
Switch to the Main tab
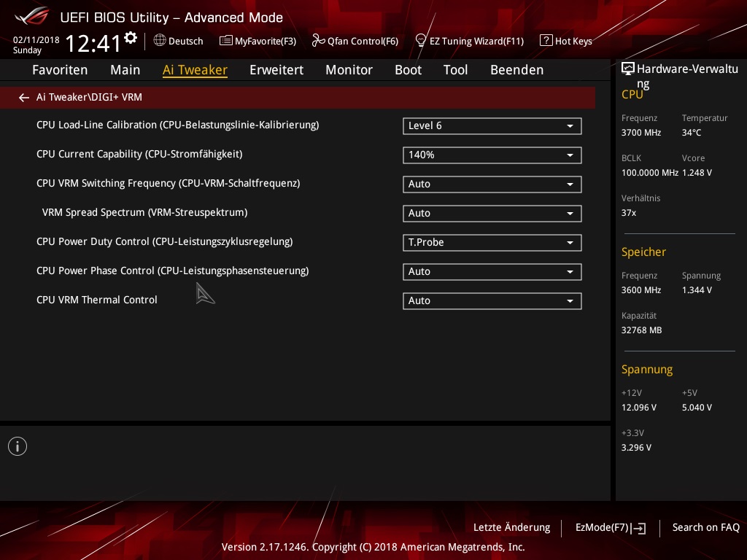click(x=125, y=70)
